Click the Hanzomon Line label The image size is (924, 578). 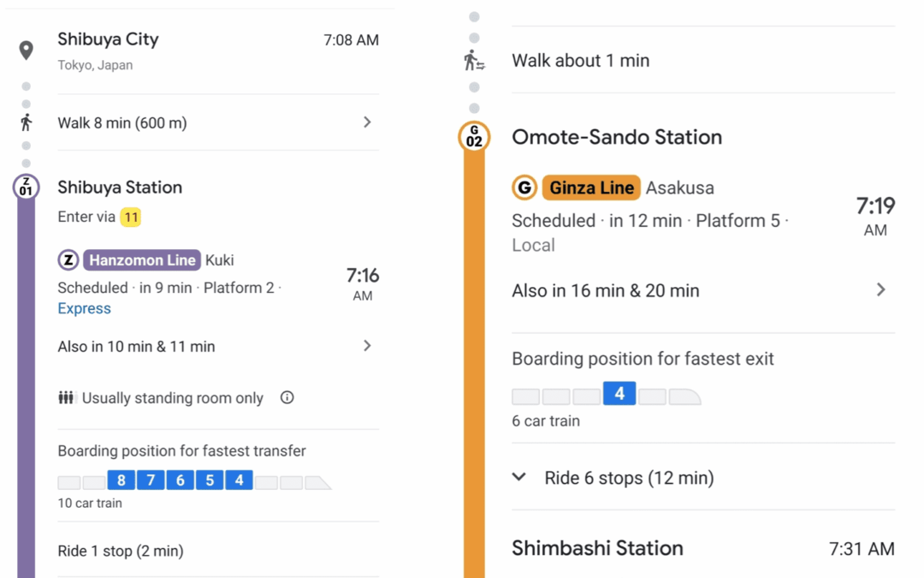(142, 260)
